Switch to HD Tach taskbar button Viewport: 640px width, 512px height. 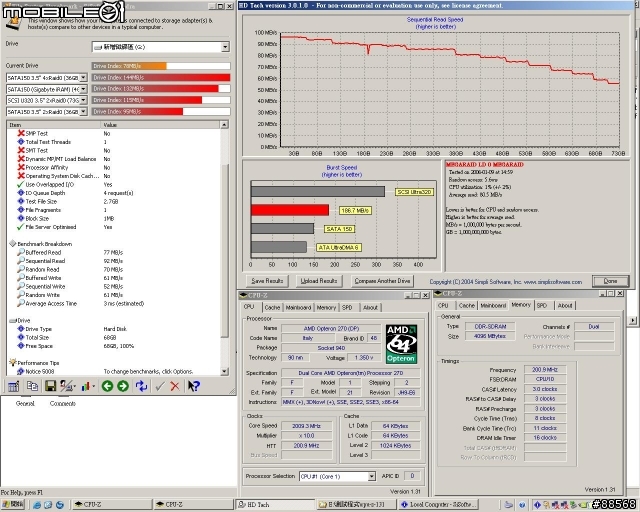point(275,505)
